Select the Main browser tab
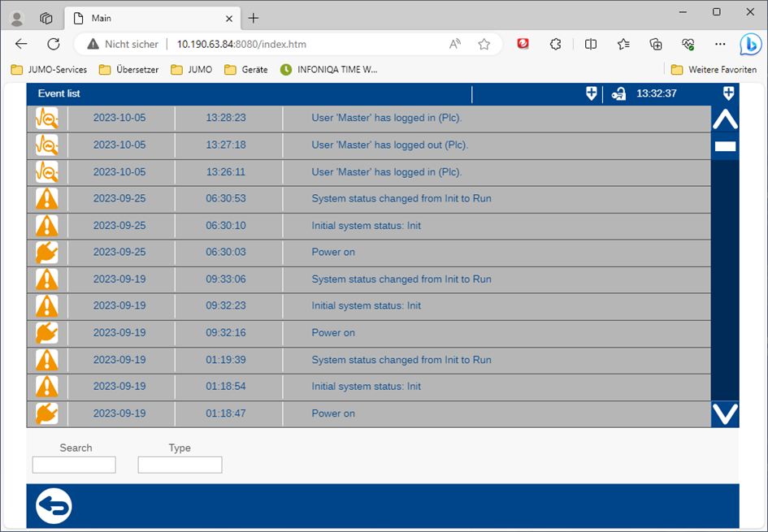768x532 pixels. (x=146, y=18)
